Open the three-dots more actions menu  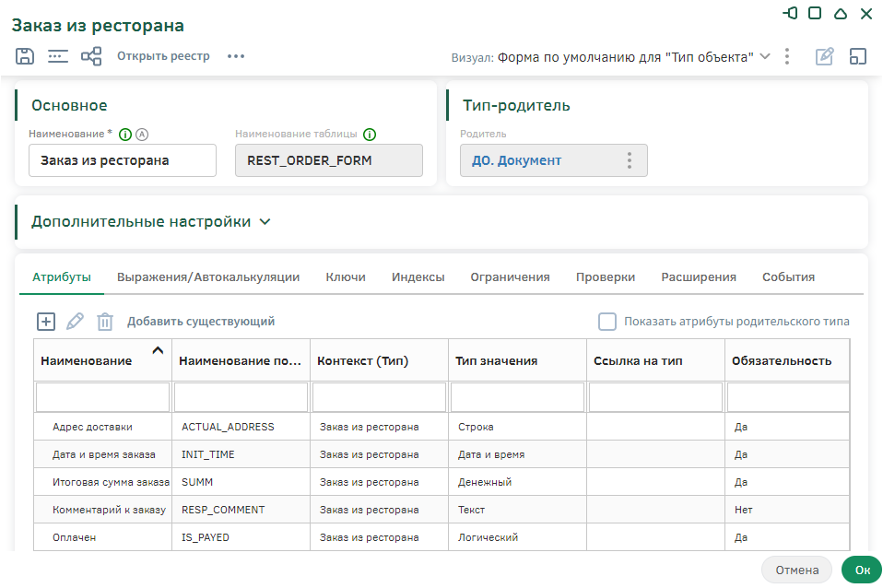236,56
